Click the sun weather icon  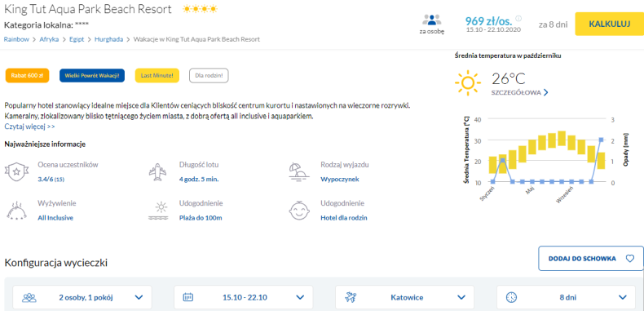468,83
